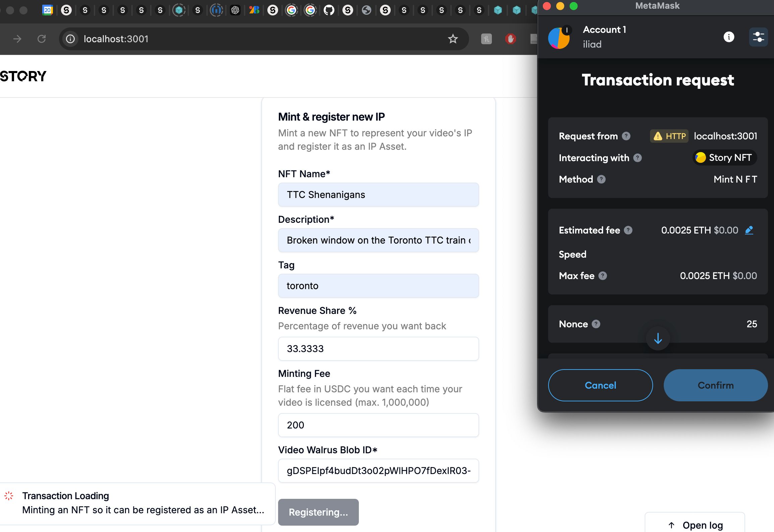The image size is (774, 532).
Task: Click the Story NFT contract pill
Action: (725, 157)
